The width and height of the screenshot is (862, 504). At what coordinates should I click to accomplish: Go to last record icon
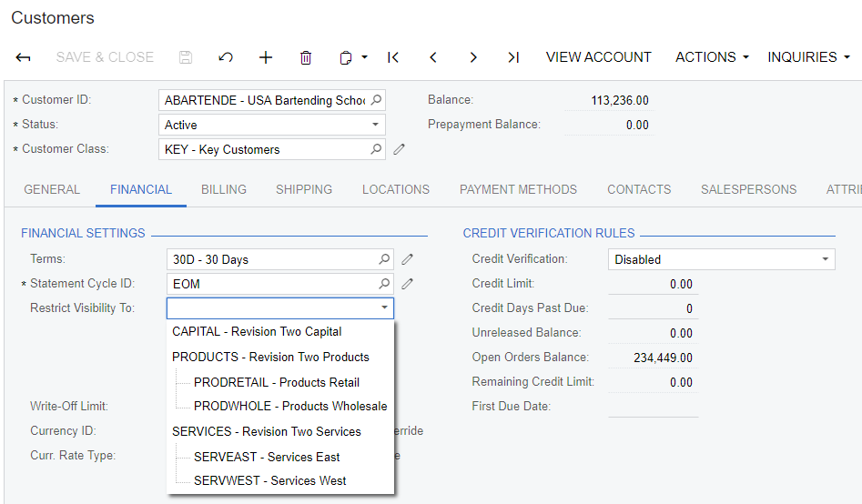tap(513, 57)
